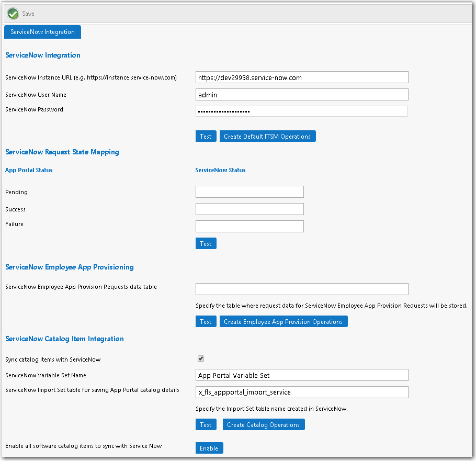Select the ServiceNow Password field
476x461 pixels.
(x=301, y=111)
